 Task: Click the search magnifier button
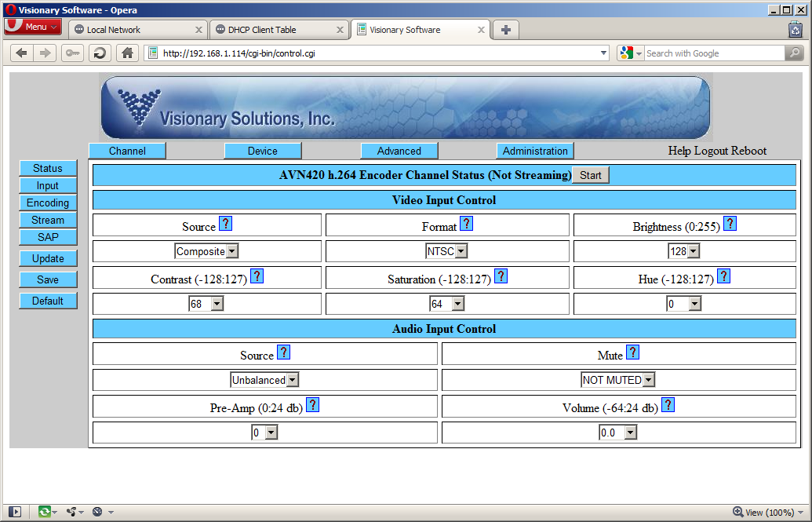coord(794,53)
